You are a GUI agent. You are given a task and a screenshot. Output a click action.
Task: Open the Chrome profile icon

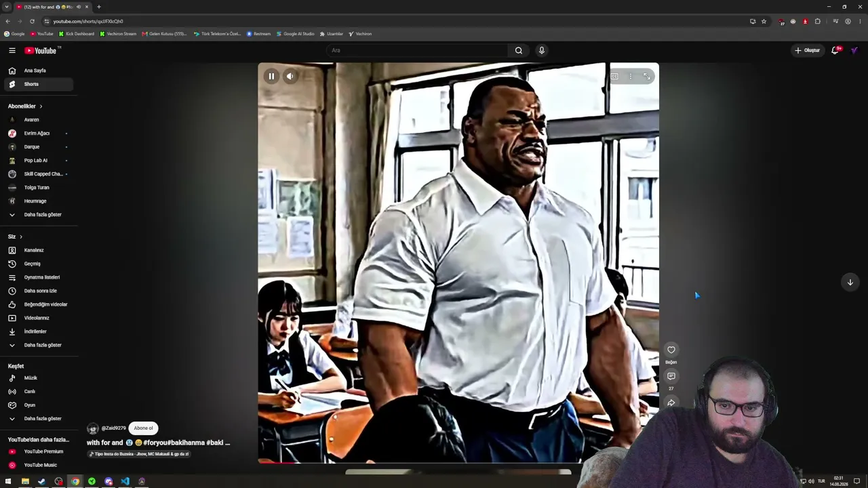[x=848, y=21]
